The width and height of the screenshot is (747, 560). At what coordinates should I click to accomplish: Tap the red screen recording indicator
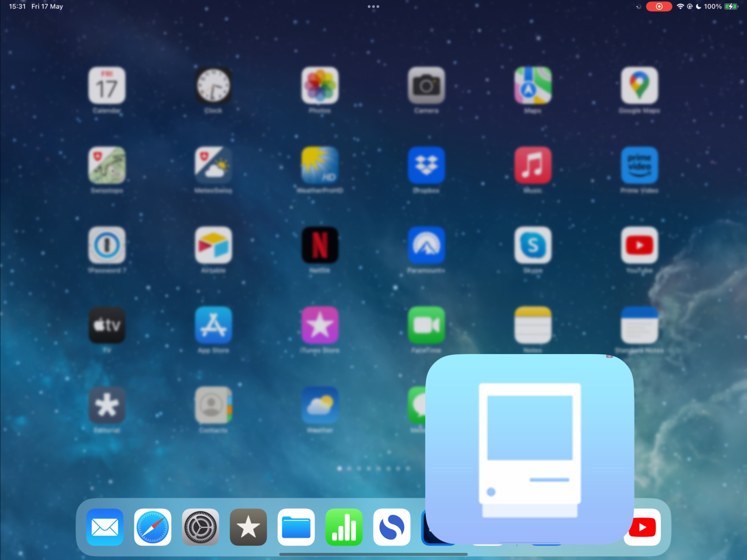[659, 6]
